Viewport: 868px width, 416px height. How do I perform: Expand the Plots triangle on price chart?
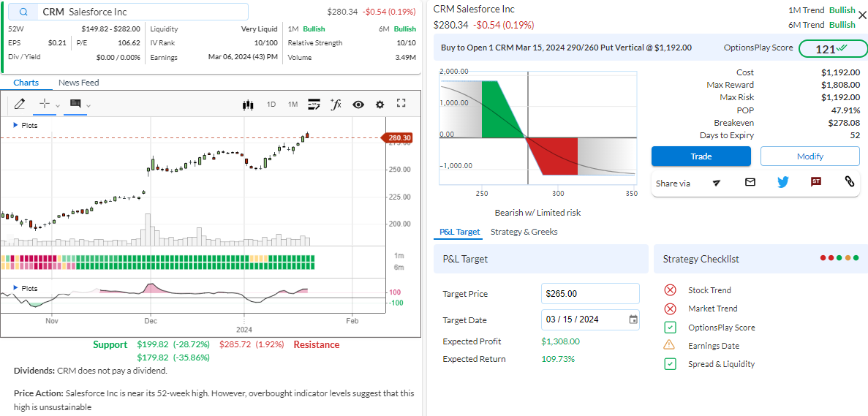point(15,126)
